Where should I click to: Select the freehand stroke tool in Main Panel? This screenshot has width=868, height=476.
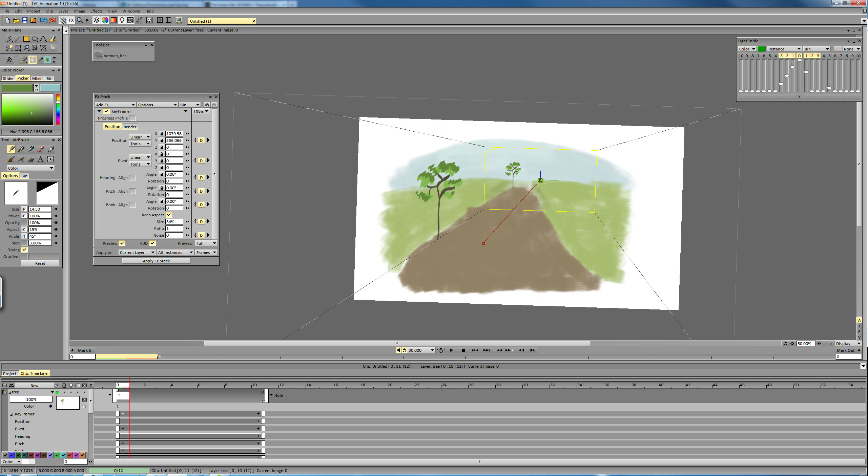tap(9, 39)
